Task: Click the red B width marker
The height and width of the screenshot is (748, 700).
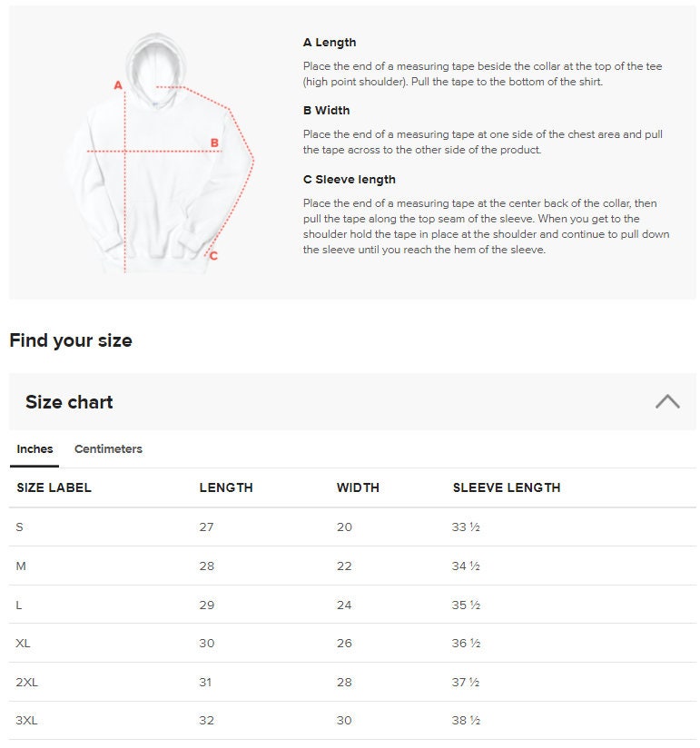Action: [214, 143]
